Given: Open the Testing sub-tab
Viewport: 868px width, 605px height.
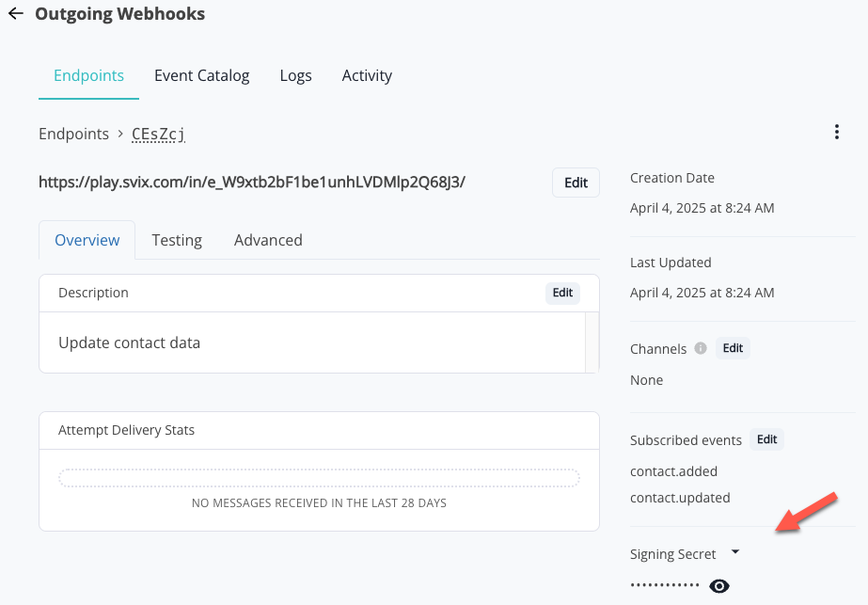Looking at the screenshot, I should coord(177,240).
